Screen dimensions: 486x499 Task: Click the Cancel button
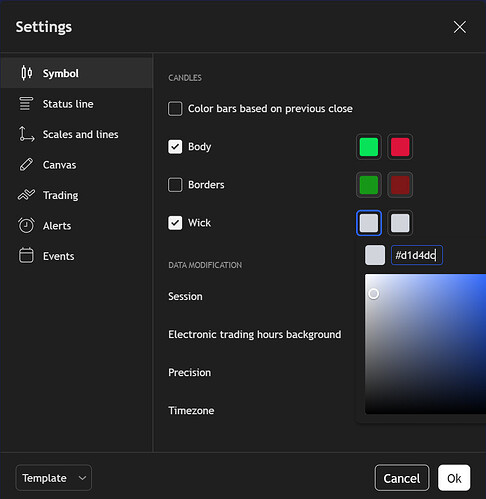click(x=402, y=478)
